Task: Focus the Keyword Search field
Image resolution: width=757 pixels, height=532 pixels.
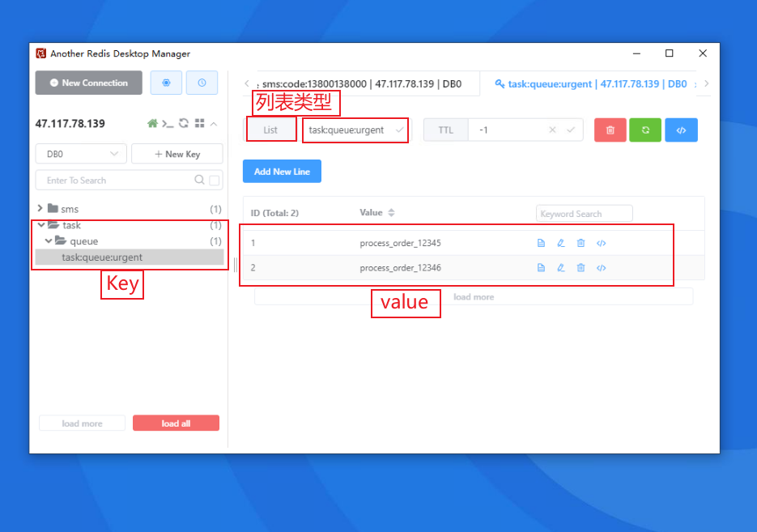Action: [x=585, y=214]
